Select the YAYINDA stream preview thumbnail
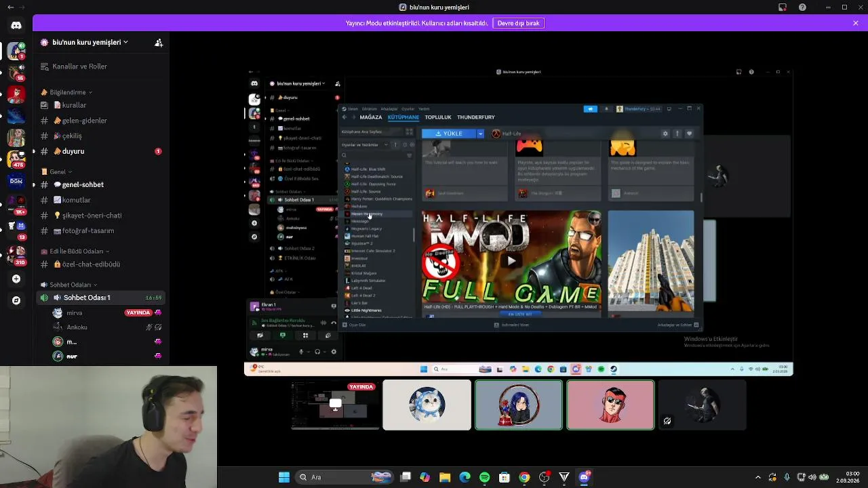868x488 pixels. pos(335,405)
